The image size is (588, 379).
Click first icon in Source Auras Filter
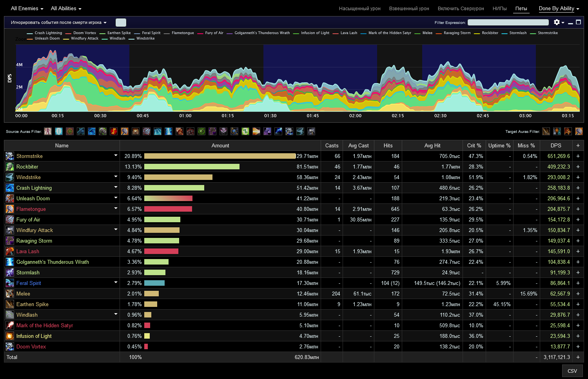pyautogui.click(x=48, y=131)
